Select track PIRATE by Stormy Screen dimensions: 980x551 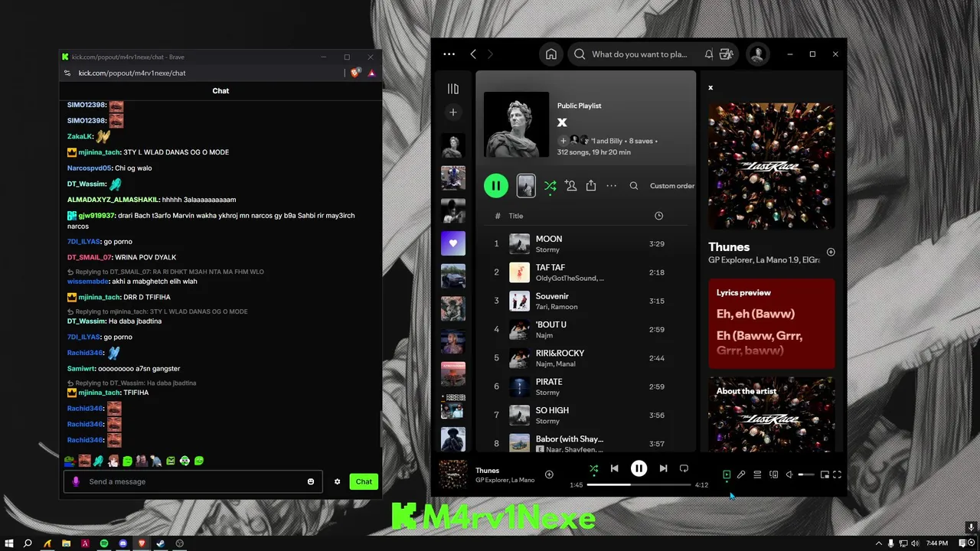point(586,386)
